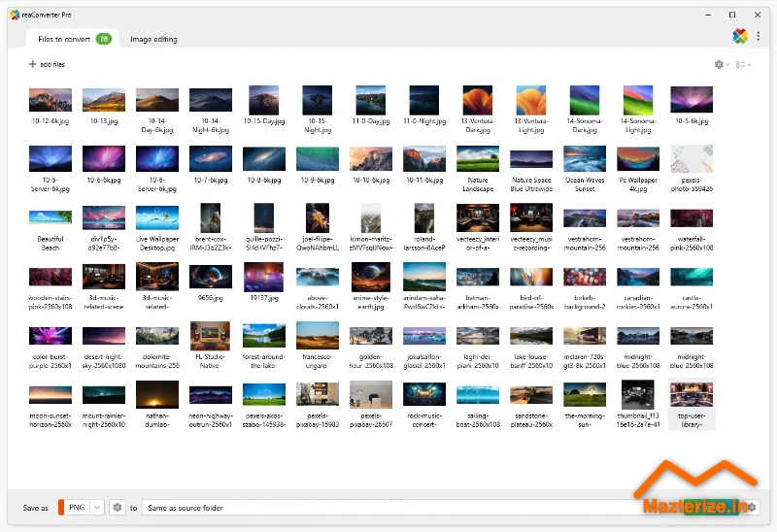The image size is (777, 532).
Task: Click the add files button
Action: (x=47, y=65)
